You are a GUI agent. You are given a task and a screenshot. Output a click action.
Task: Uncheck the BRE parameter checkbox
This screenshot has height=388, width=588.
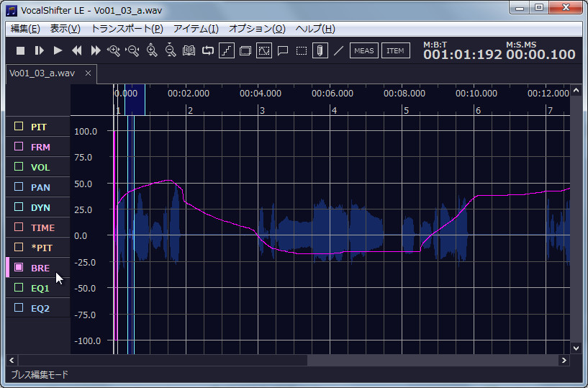pos(19,267)
